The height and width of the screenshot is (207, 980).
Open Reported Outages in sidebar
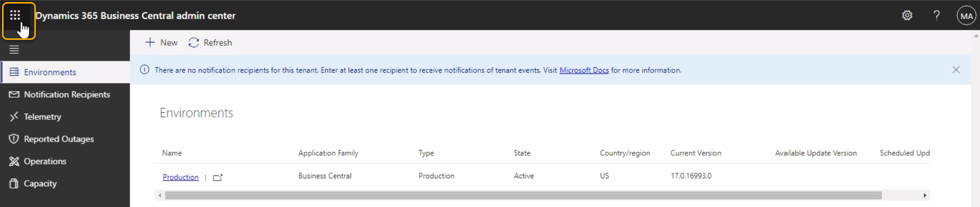[x=58, y=139]
